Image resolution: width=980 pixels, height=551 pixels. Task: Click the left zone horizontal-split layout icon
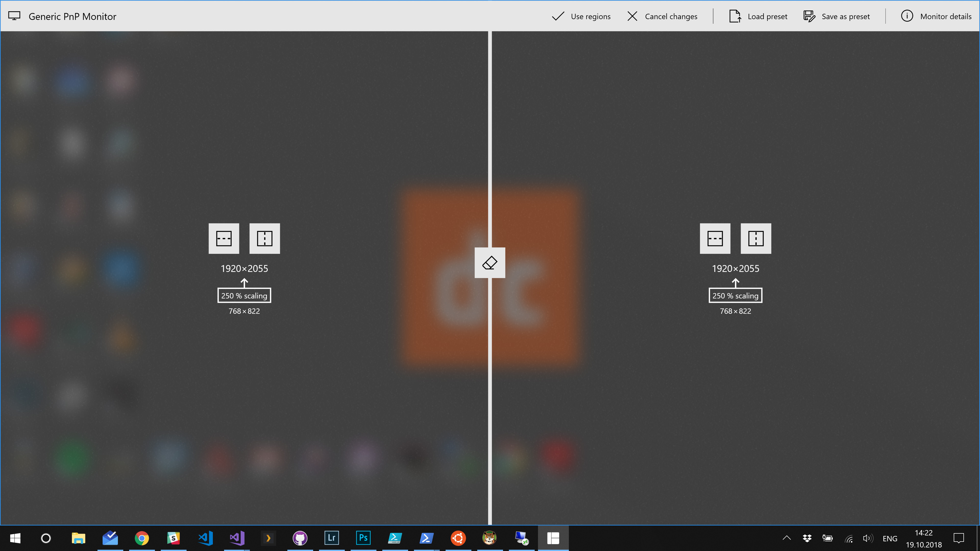(x=224, y=238)
